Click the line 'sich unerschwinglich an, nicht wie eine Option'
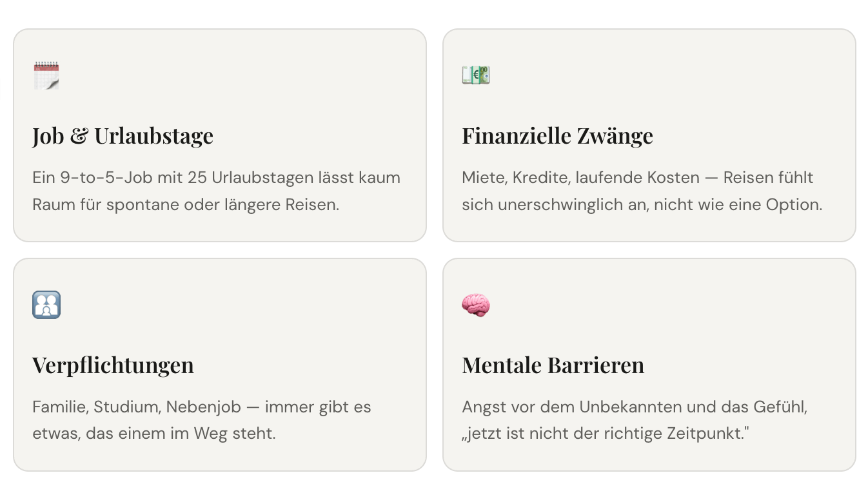868x491 pixels. [642, 205]
